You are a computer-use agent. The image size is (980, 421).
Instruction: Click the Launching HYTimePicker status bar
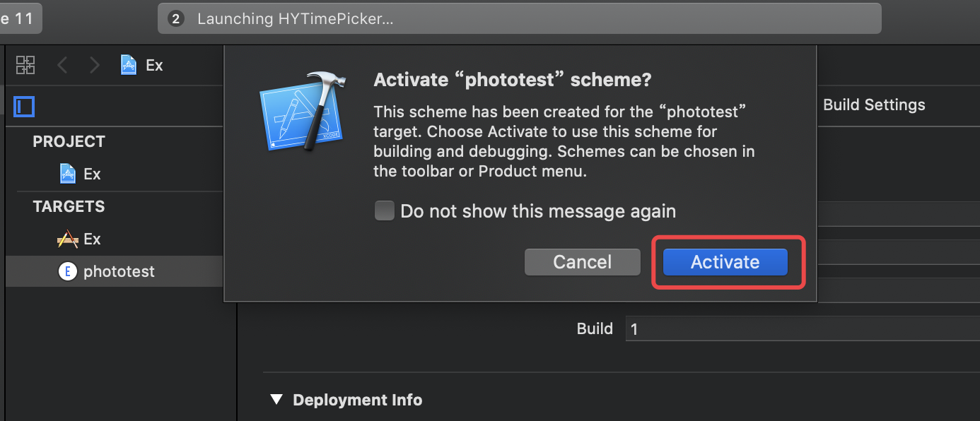[519, 19]
